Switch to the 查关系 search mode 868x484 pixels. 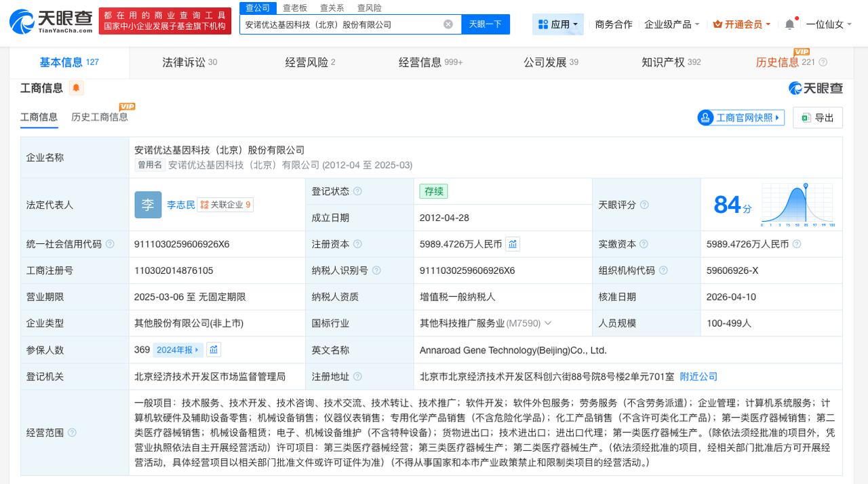[x=332, y=8]
